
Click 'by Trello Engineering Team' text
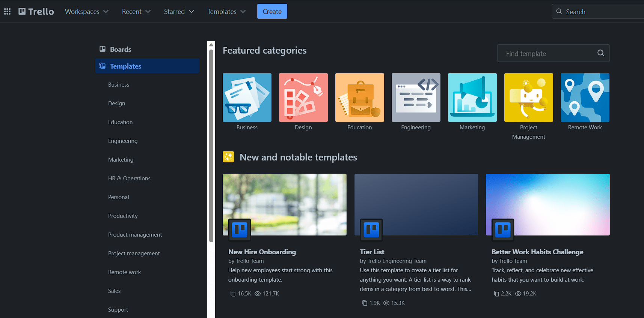393,261
